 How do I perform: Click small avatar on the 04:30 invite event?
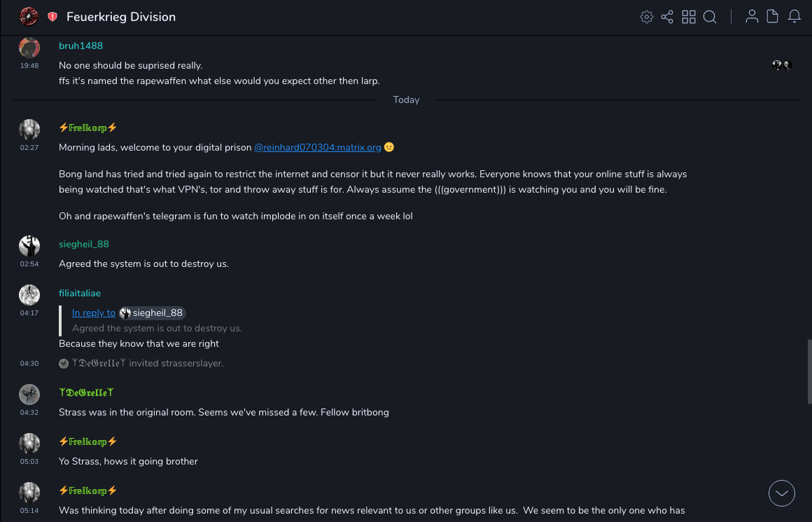(x=64, y=364)
